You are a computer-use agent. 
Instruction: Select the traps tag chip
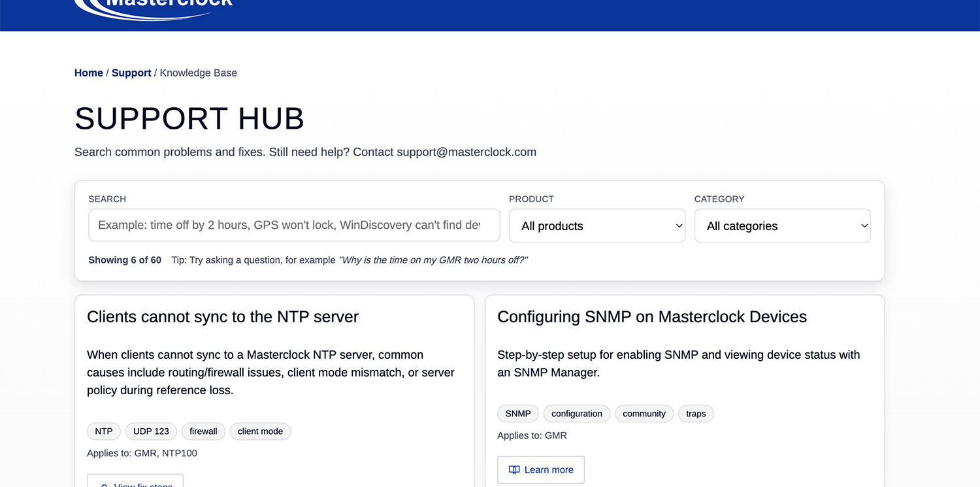(x=696, y=414)
